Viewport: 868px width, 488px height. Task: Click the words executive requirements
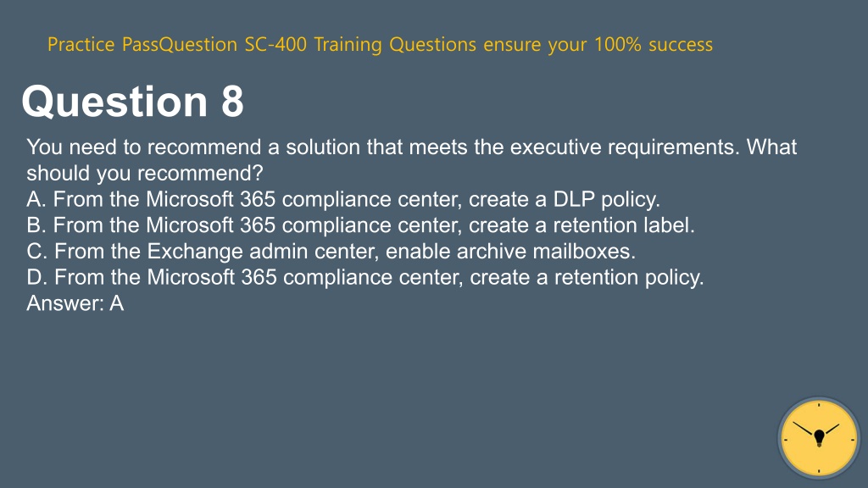coord(625,147)
